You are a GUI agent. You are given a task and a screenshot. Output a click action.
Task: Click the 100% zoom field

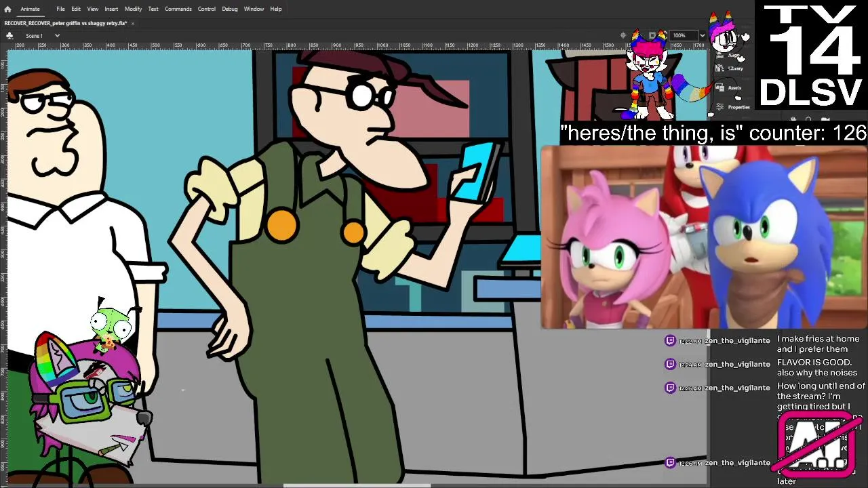click(684, 35)
